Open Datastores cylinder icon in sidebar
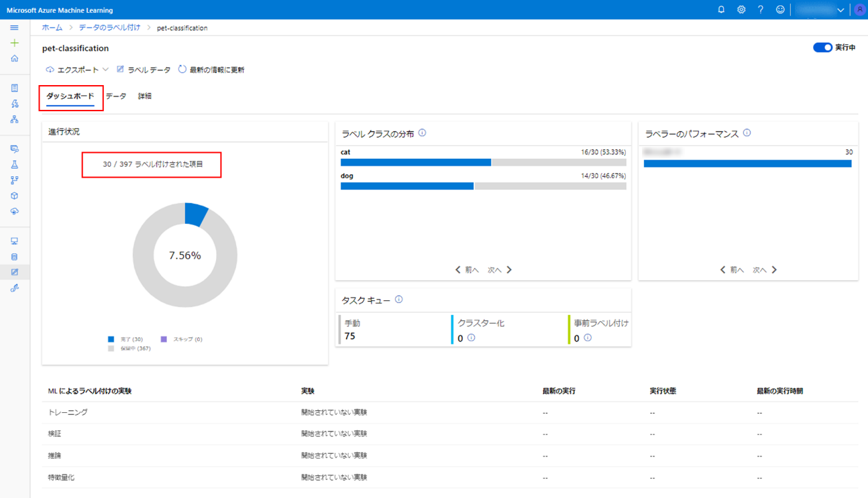Screen dimensions: 868x498 click(x=14, y=257)
